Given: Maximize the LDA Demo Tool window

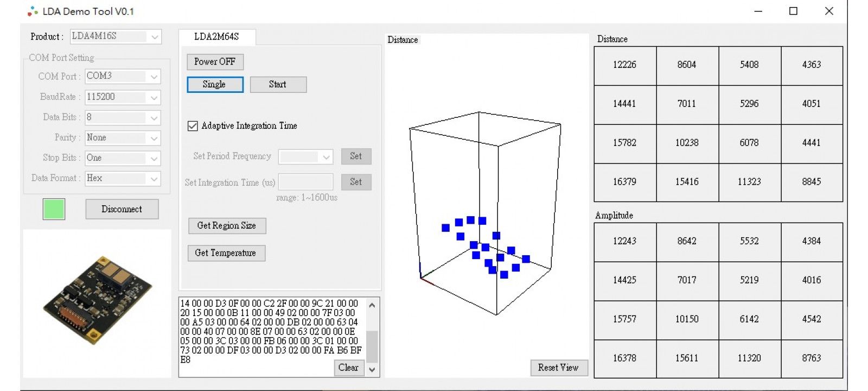Looking at the screenshot, I should 793,11.
